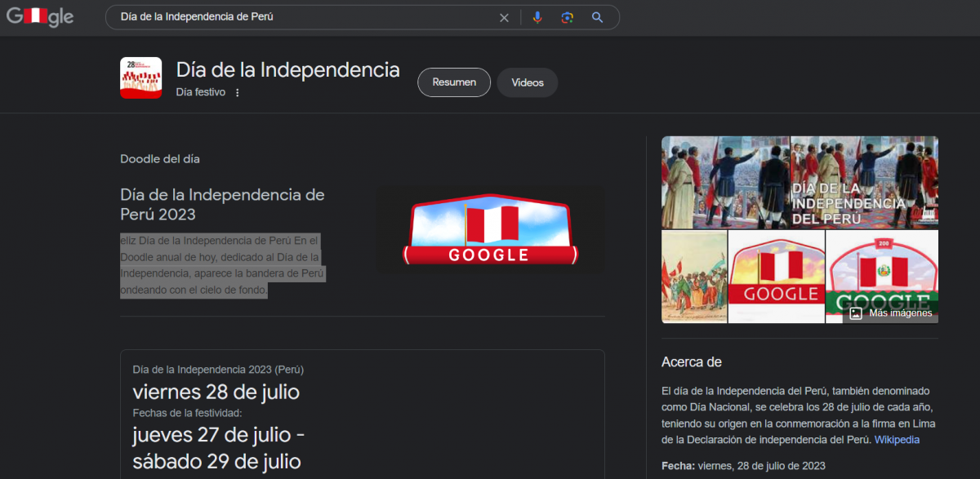The height and width of the screenshot is (479, 980).
Task: Click the Fecha: viernes, 28 de julio de 2023 line
Action: (x=743, y=466)
